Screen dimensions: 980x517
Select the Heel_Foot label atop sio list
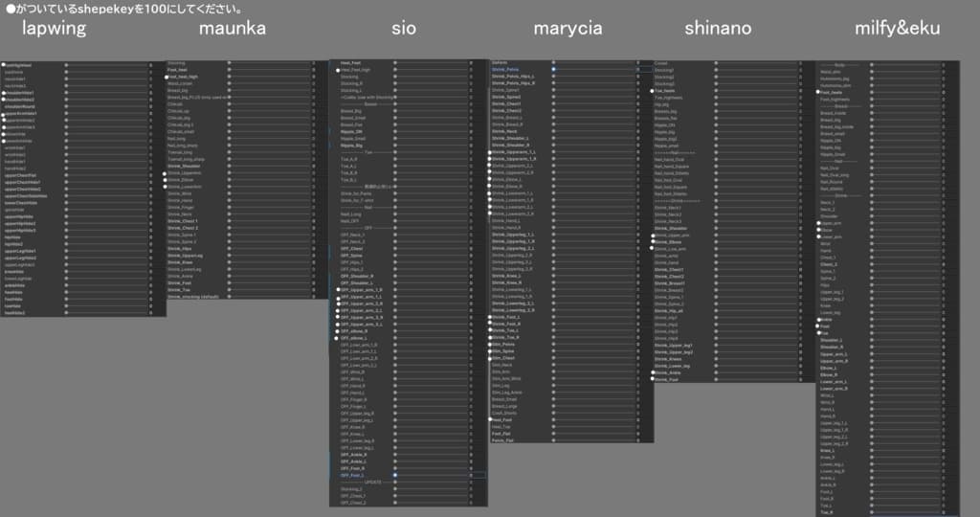[350, 63]
